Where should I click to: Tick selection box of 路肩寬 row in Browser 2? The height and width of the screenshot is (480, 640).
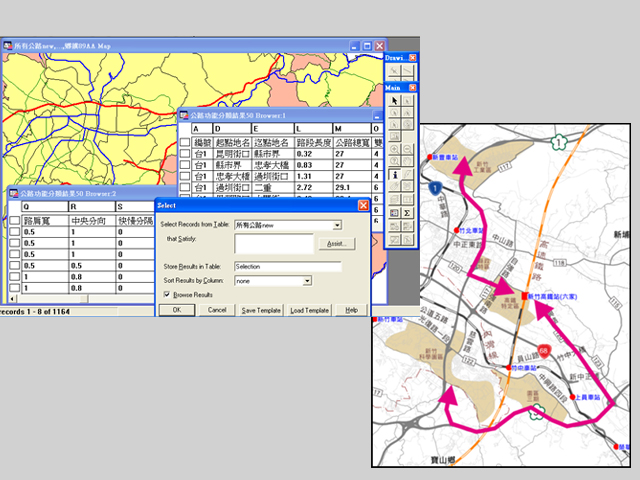click(15, 220)
